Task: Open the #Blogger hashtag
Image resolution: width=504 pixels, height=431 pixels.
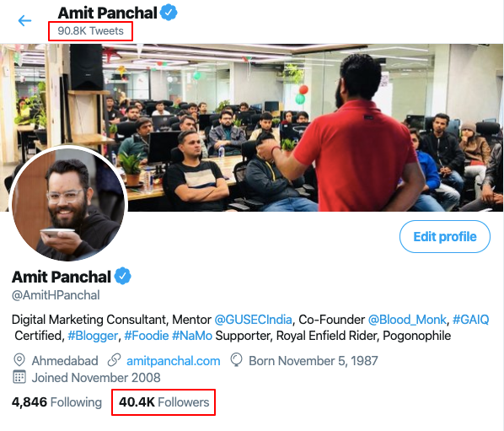Action: (93, 336)
